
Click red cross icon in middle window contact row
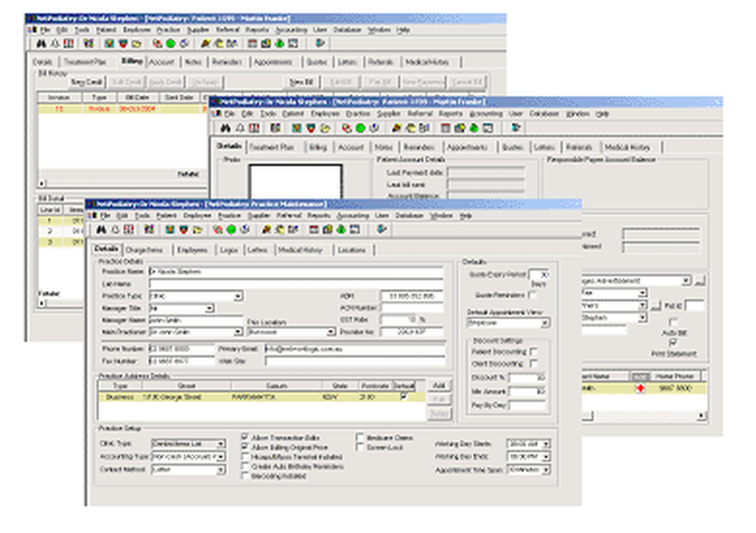coord(640,389)
